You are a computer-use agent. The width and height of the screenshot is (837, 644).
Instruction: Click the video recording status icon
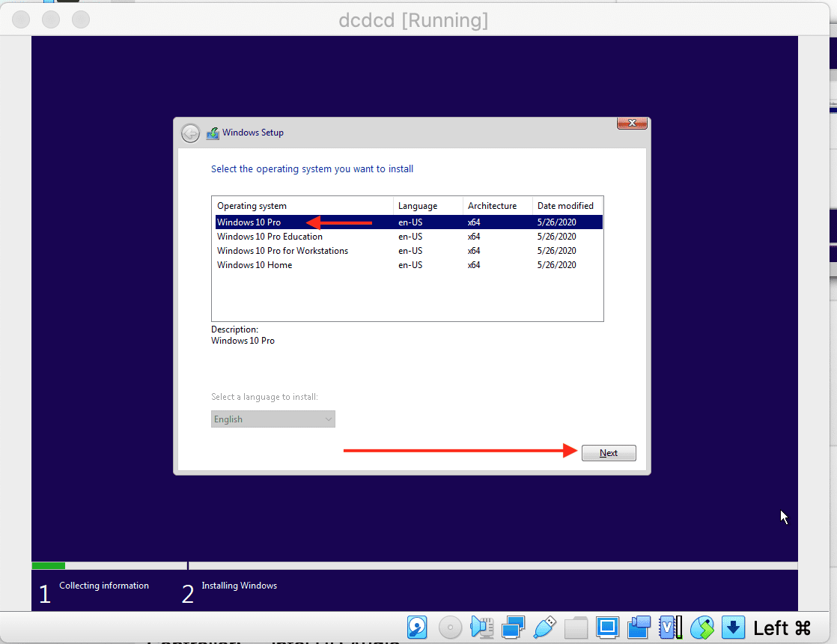(639, 627)
